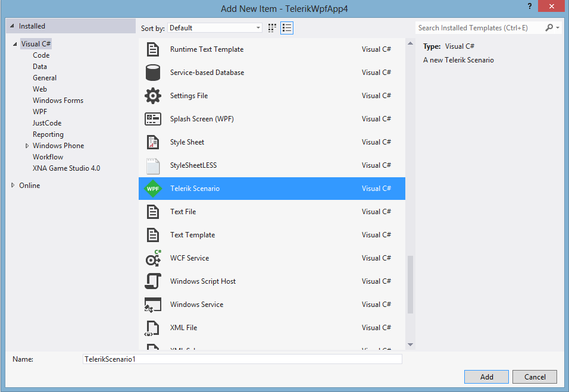
Task: Open the Sort by Default dropdown
Action: pyautogui.click(x=214, y=28)
